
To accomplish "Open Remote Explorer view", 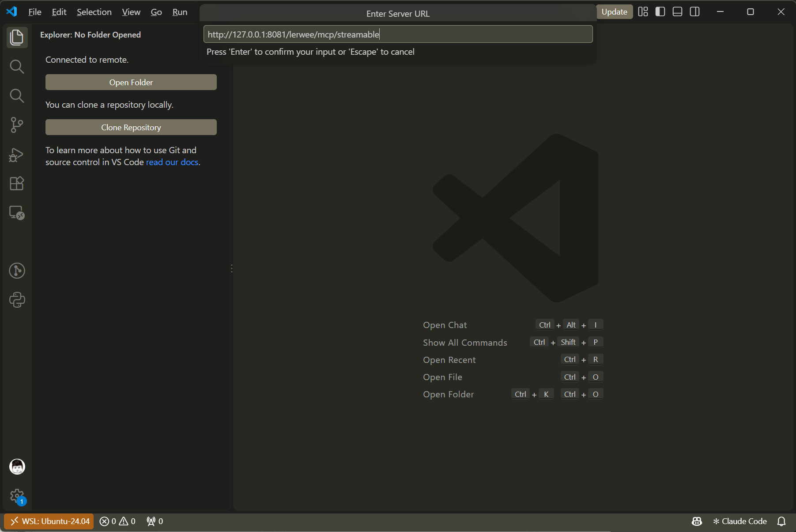I will pos(17,213).
